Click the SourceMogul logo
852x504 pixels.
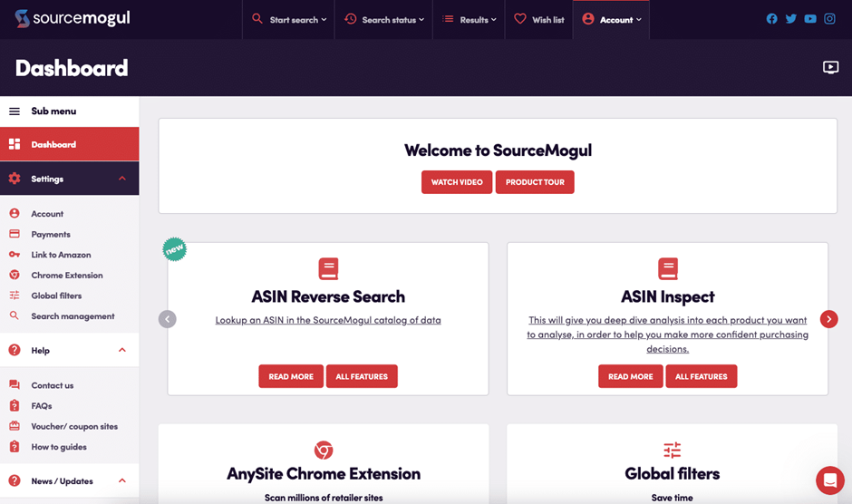(x=73, y=18)
